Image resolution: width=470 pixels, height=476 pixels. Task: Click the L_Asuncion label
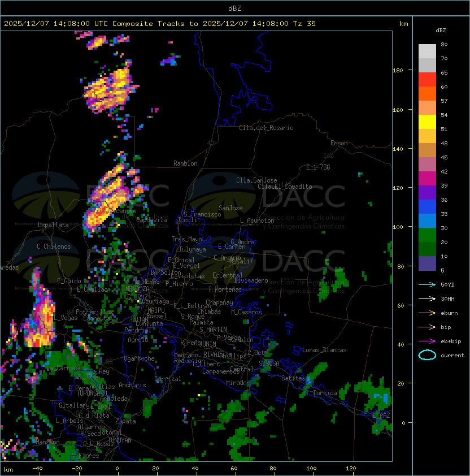point(257,220)
